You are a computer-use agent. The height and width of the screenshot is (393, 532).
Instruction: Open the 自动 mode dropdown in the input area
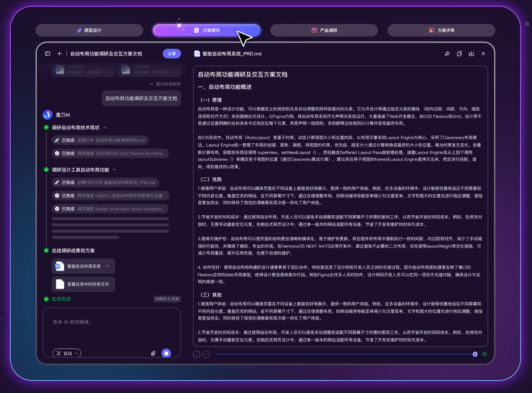[x=67, y=353]
